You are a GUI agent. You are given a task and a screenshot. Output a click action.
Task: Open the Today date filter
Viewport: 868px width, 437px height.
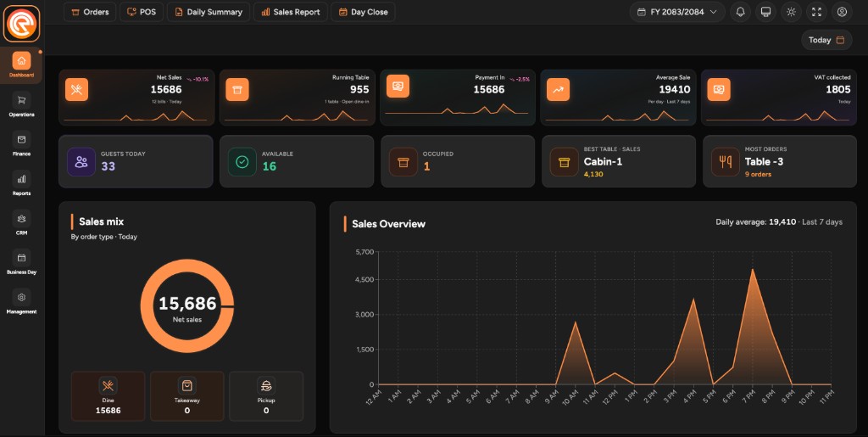coord(826,40)
